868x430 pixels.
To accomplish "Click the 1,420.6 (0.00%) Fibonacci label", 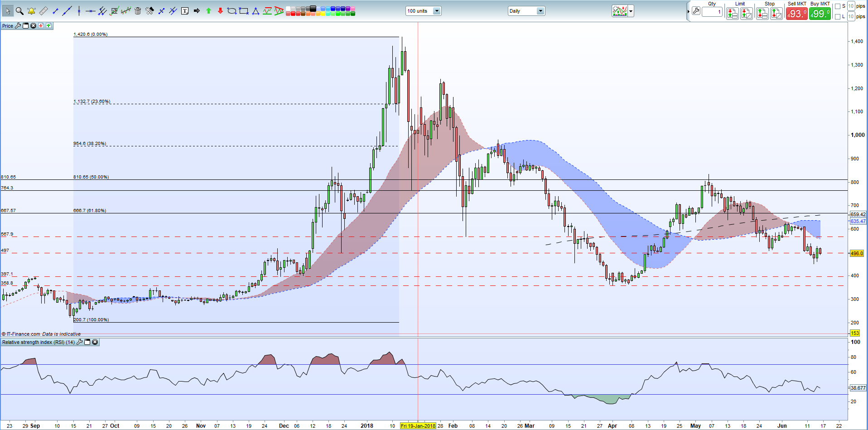I will click(91, 34).
